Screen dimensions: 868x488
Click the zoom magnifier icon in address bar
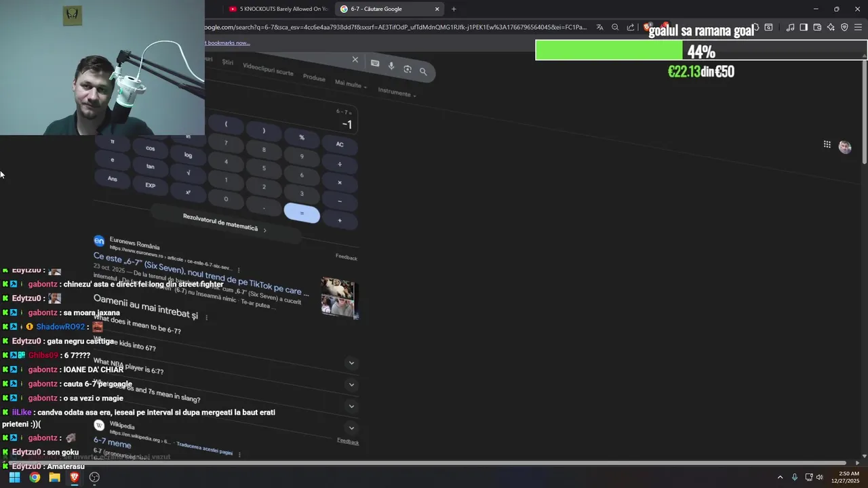pos(615,27)
